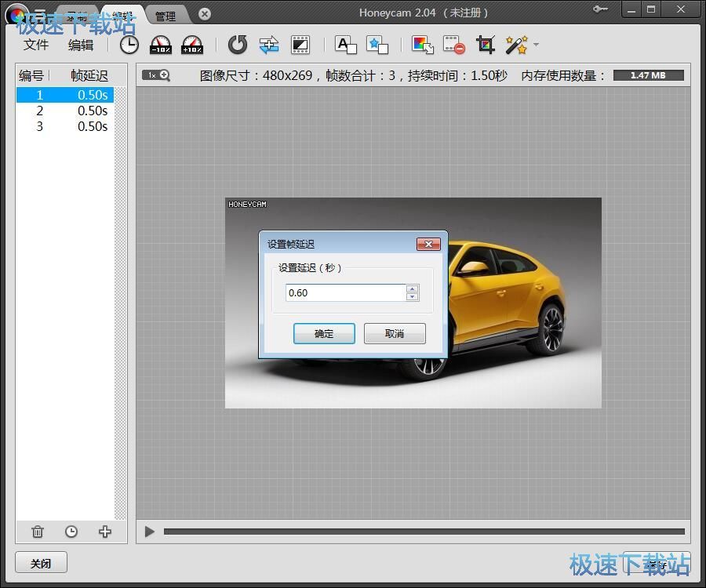Select the Crop tool
The image size is (706, 588).
[486, 45]
